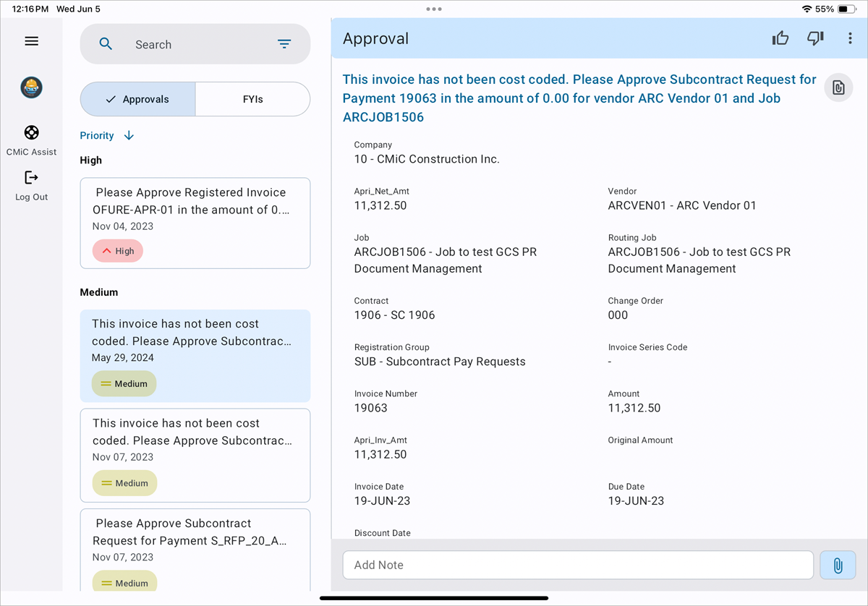Select the Approvals tab
The width and height of the screenshot is (868, 606).
coord(137,99)
